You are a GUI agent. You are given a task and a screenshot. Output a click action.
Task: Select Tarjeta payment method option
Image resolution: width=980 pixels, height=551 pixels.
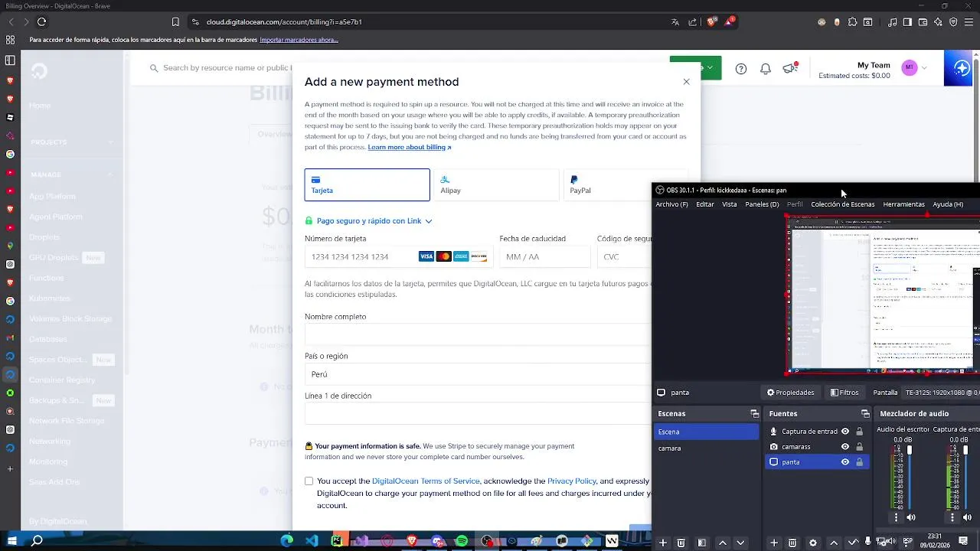click(367, 184)
